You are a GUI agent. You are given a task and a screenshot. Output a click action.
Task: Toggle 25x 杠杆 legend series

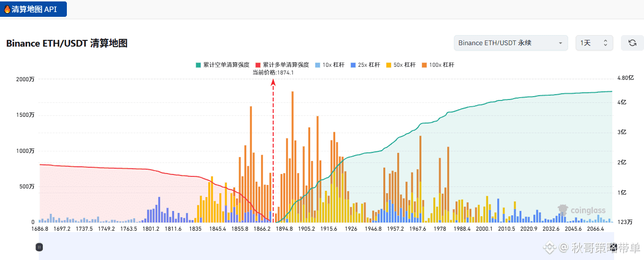(x=365, y=65)
